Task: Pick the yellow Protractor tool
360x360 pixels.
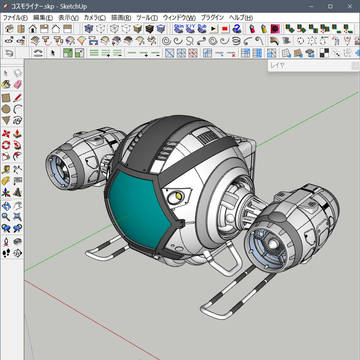Action: point(6,181)
